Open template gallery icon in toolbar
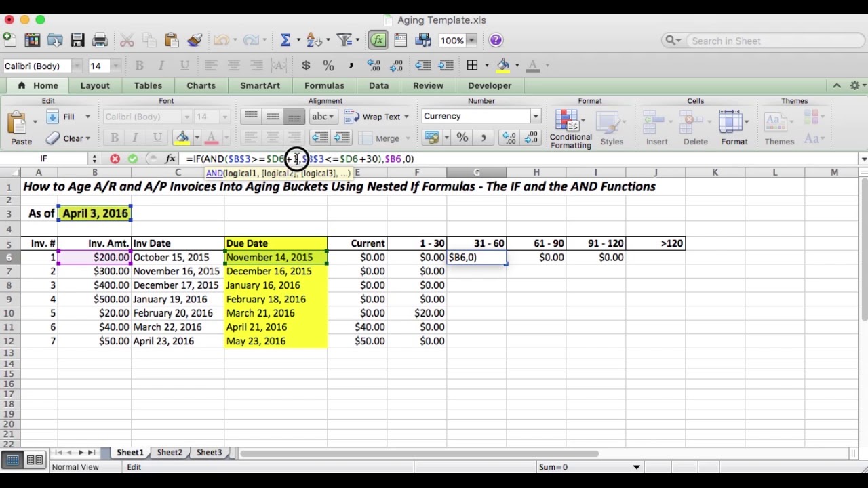The image size is (868, 488). (x=32, y=40)
